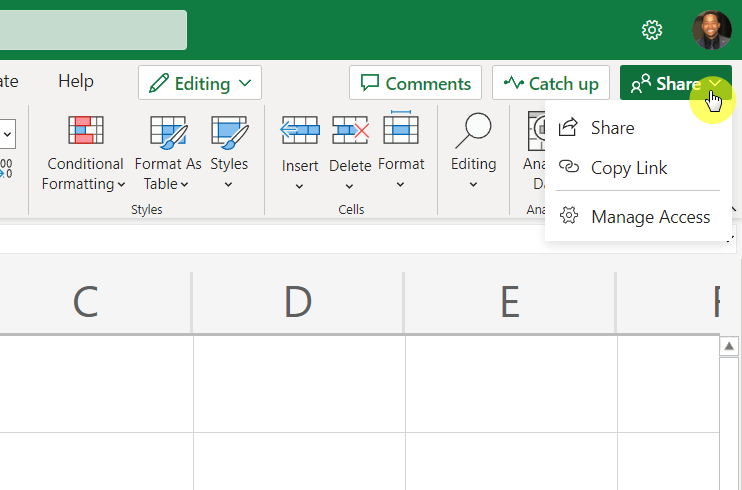Image resolution: width=742 pixels, height=490 pixels.
Task: Choose Share from the dropdown menu
Action: coord(637,127)
